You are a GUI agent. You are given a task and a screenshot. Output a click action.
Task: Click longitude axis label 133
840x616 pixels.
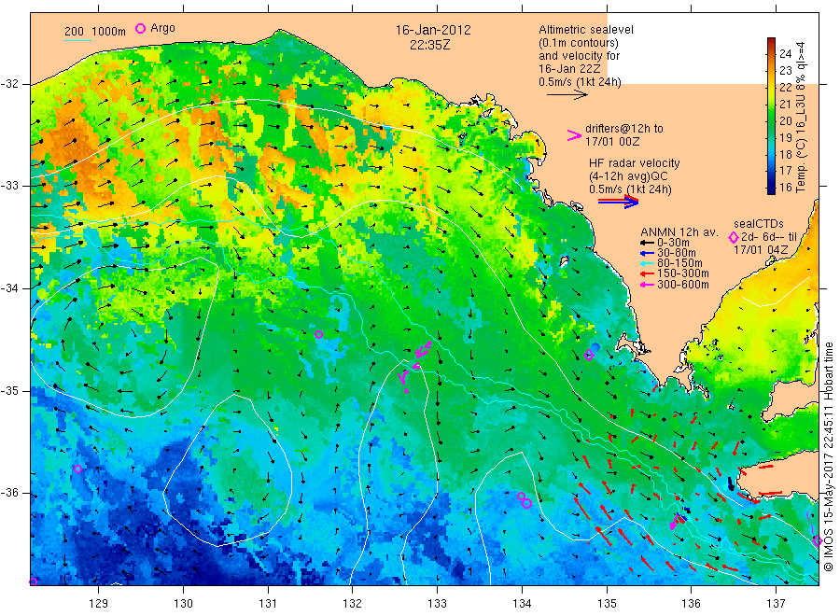point(437,603)
